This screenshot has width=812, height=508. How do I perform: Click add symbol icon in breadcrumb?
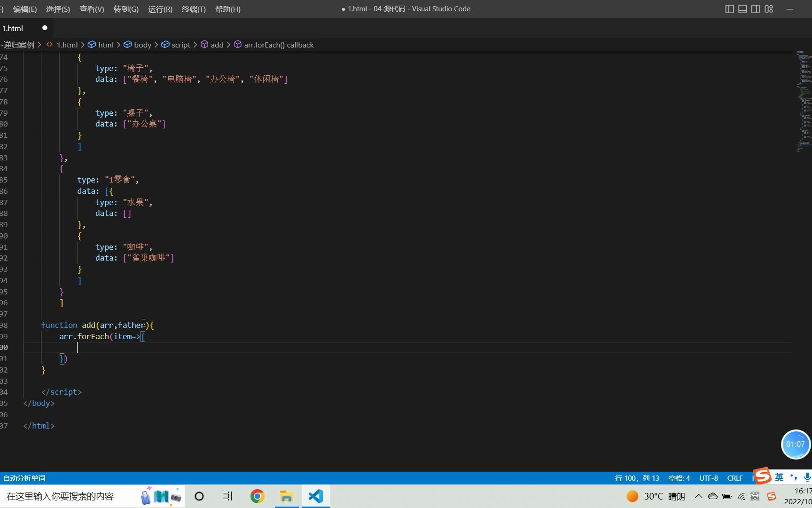point(204,44)
